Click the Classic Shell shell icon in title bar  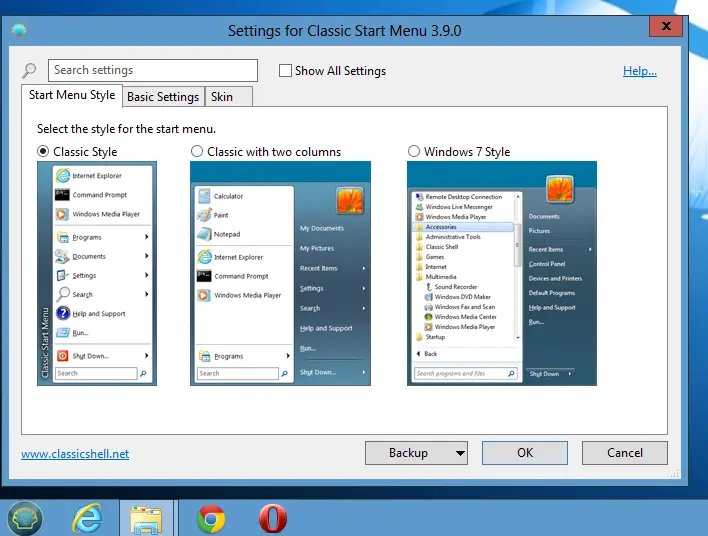(x=19, y=30)
